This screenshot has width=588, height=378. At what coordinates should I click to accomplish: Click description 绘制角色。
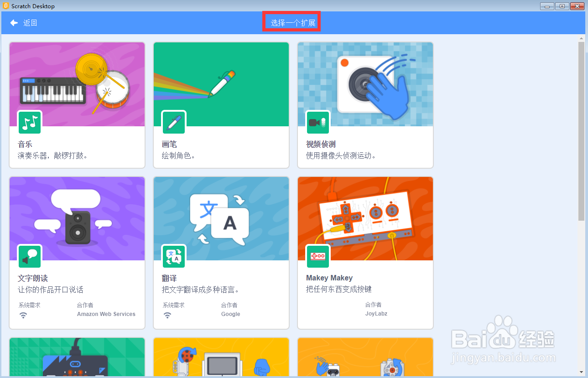click(x=179, y=155)
